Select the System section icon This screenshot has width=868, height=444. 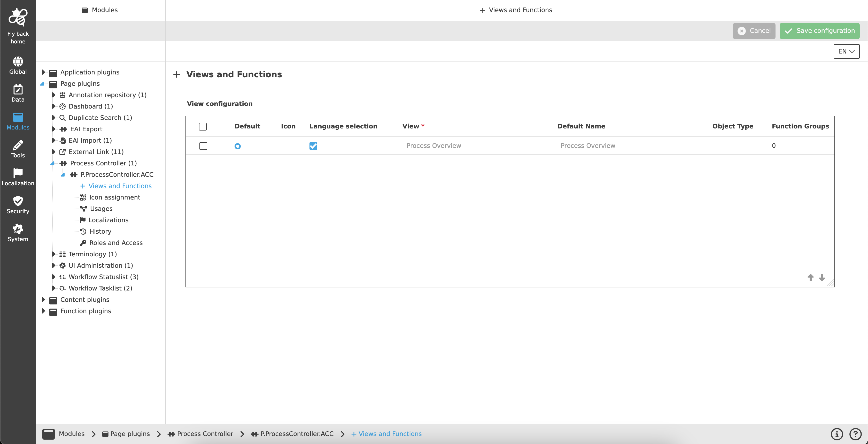[18, 231]
